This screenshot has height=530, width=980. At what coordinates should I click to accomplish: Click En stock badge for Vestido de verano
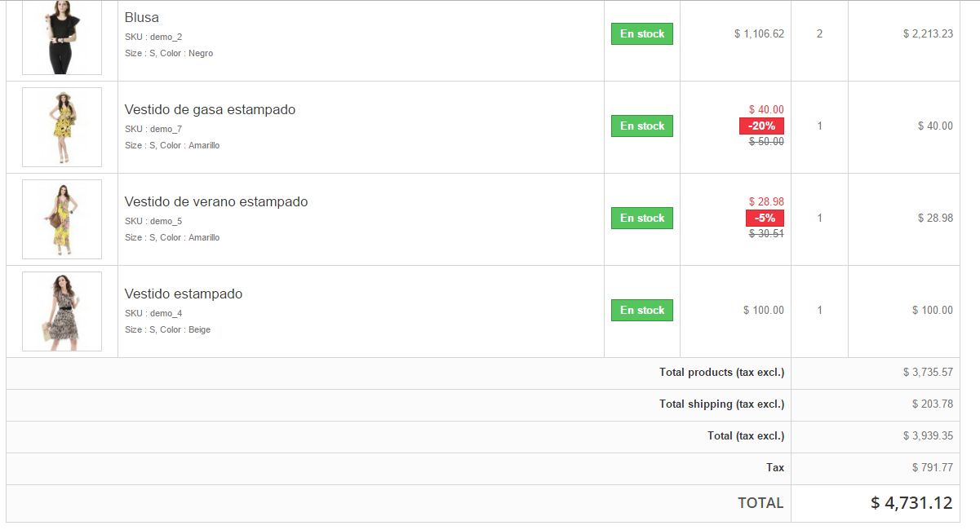click(x=642, y=218)
